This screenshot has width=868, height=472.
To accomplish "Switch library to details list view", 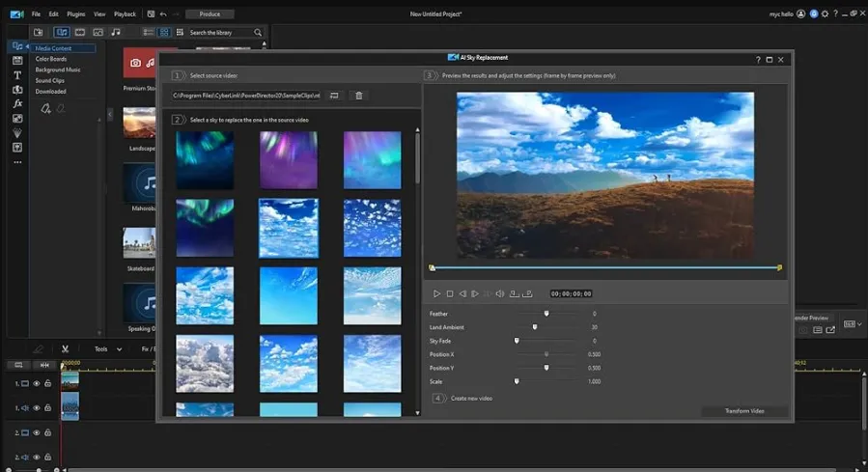I will [x=148, y=33].
